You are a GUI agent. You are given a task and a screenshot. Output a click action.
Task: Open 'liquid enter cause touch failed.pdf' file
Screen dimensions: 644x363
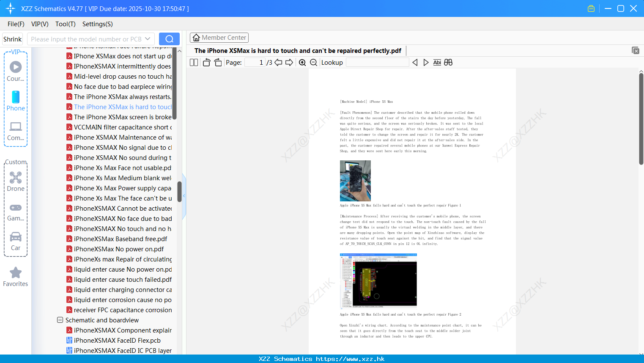[x=119, y=280]
